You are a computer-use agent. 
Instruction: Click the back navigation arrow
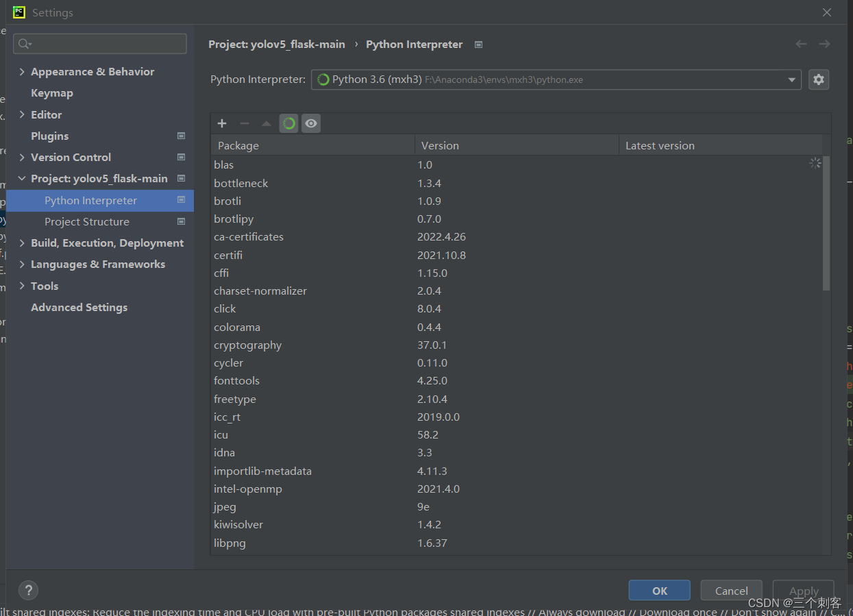point(801,44)
